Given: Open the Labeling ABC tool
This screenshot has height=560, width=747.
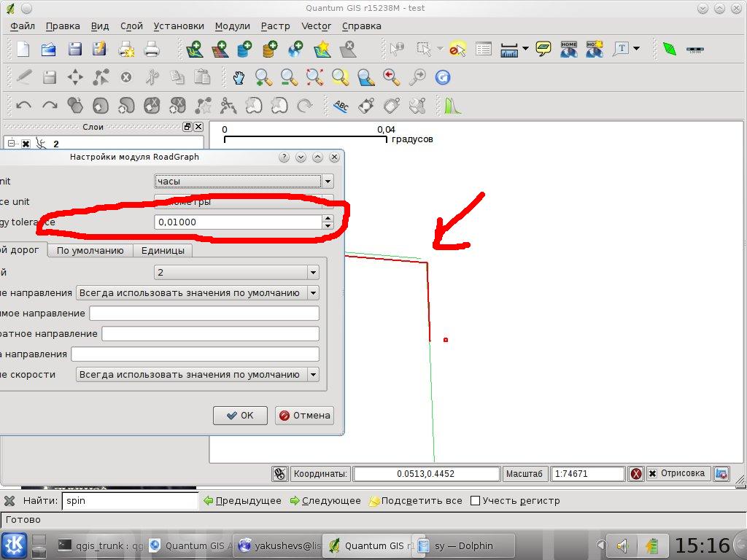Looking at the screenshot, I should [341, 106].
